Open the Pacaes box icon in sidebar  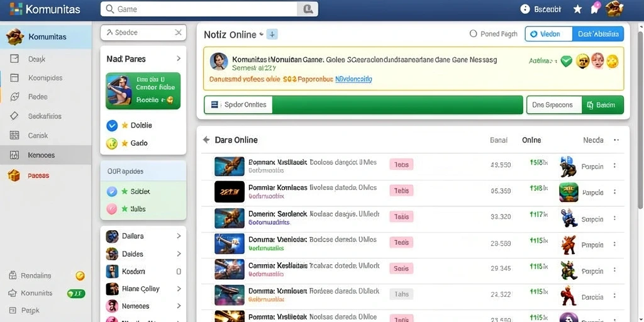click(x=14, y=175)
